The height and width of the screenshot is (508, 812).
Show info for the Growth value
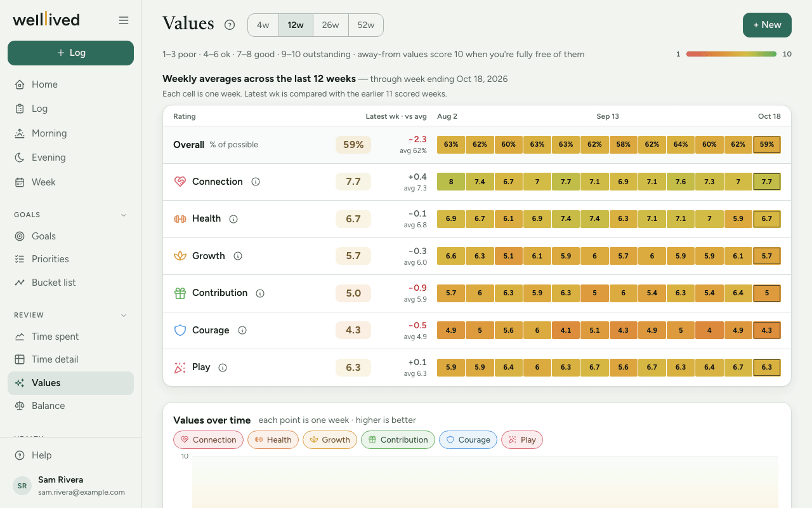point(238,256)
